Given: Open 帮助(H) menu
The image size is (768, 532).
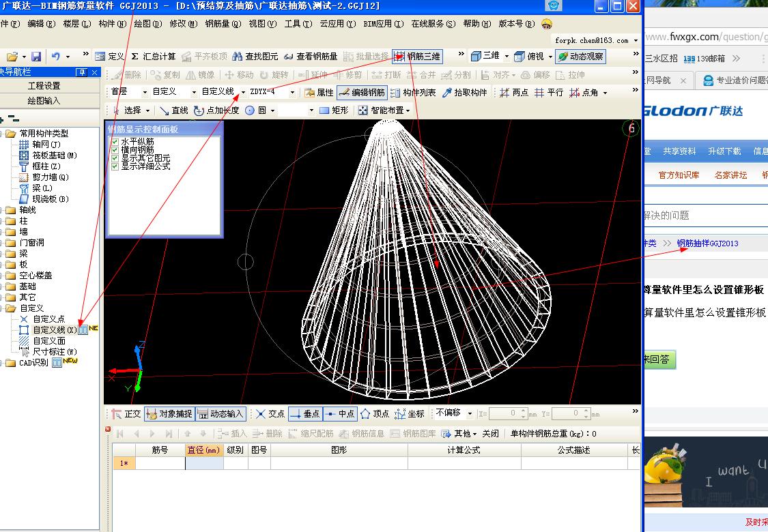Looking at the screenshot, I should coord(477,23).
